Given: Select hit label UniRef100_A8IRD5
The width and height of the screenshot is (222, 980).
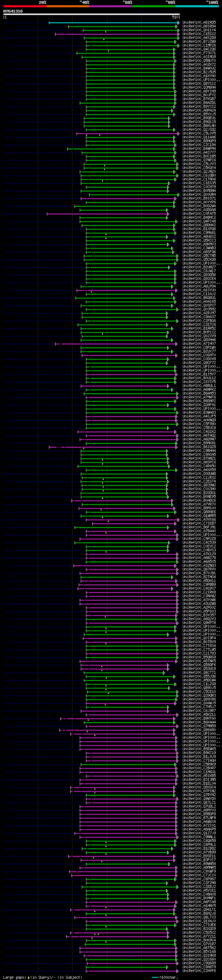Looking at the screenshot, I should (199, 23).
